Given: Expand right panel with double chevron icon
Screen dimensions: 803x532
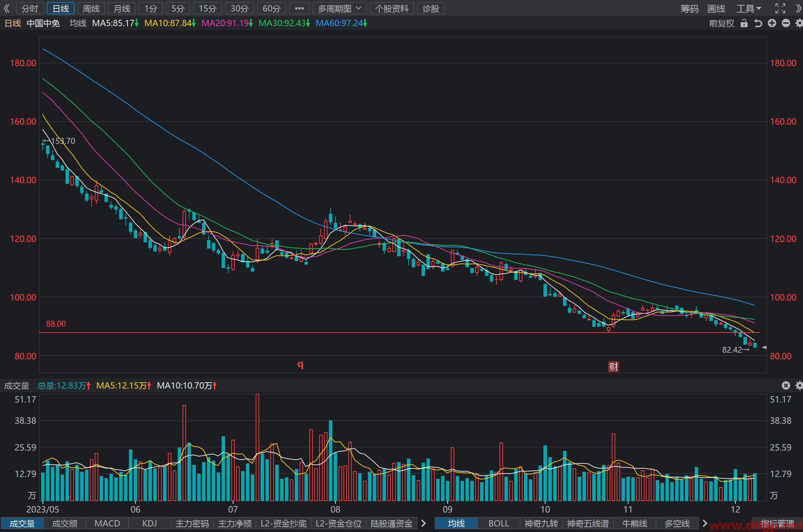Looking at the screenshot, I should 798,8.
